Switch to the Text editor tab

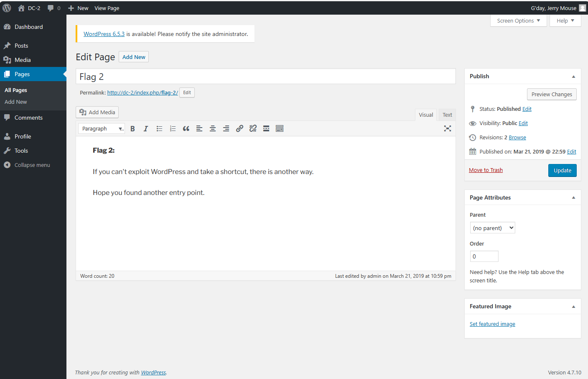pyautogui.click(x=447, y=115)
